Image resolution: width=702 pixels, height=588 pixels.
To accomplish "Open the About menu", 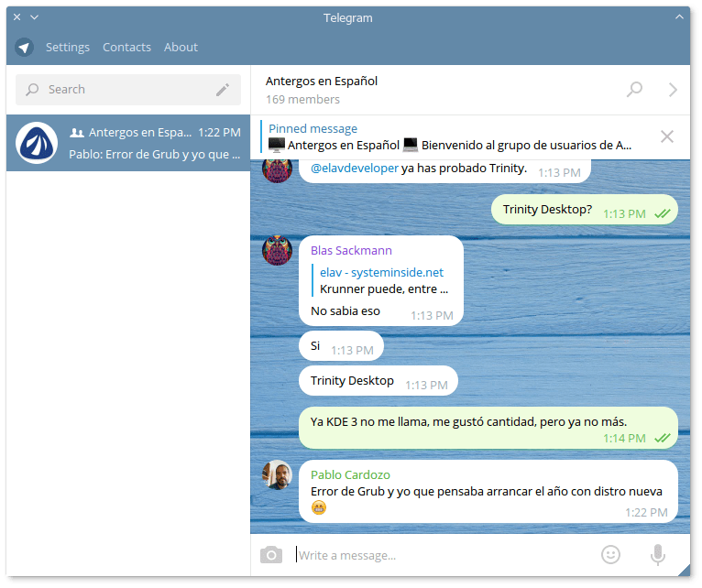I will [x=181, y=47].
